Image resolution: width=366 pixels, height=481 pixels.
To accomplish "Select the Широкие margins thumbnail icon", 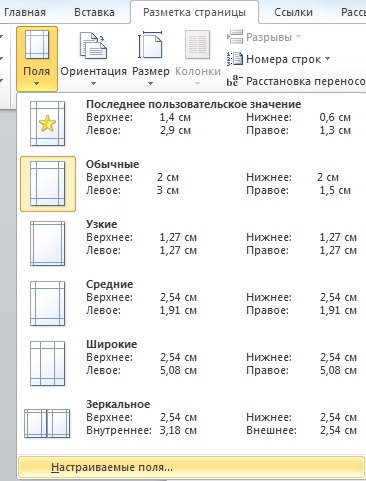I will [x=47, y=363].
